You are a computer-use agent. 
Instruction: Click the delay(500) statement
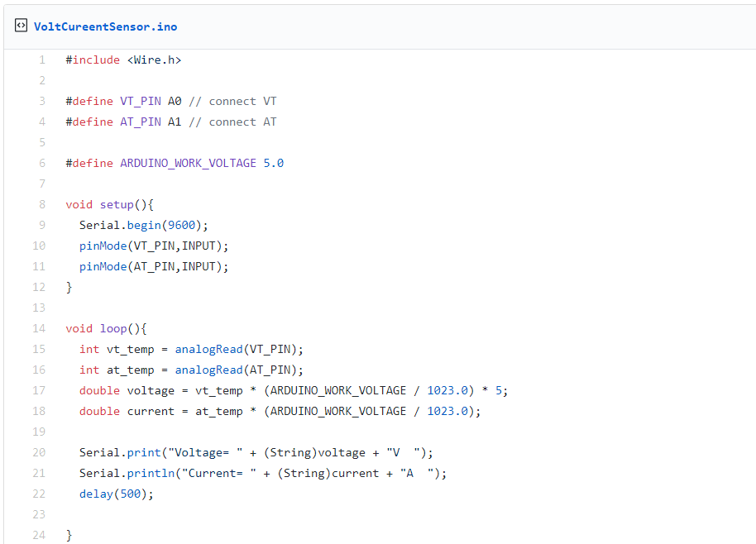(117, 494)
